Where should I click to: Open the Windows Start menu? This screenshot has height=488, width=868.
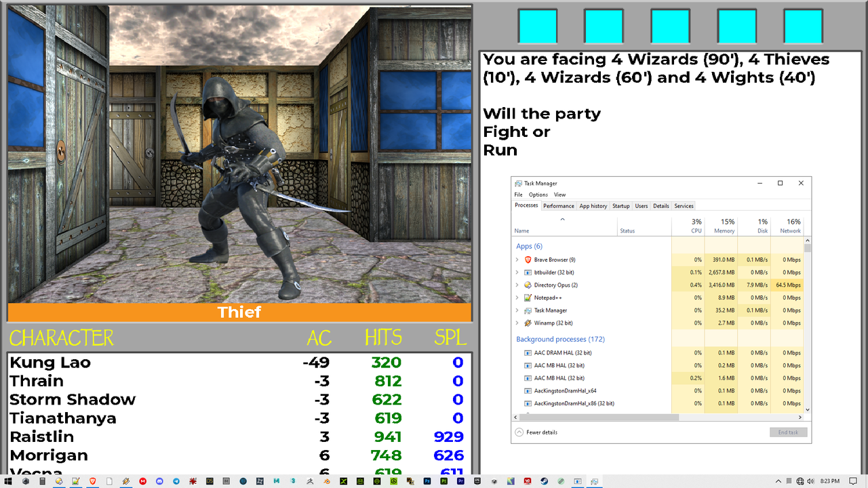pos(8,481)
